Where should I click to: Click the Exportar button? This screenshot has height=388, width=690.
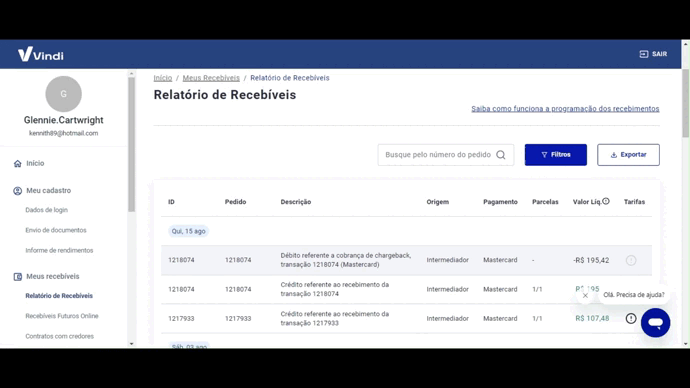[628, 155]
